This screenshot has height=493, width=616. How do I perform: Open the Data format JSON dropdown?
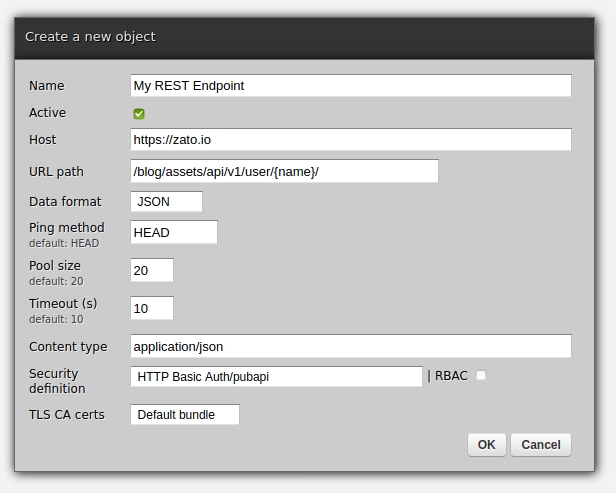tap(166, 201)
